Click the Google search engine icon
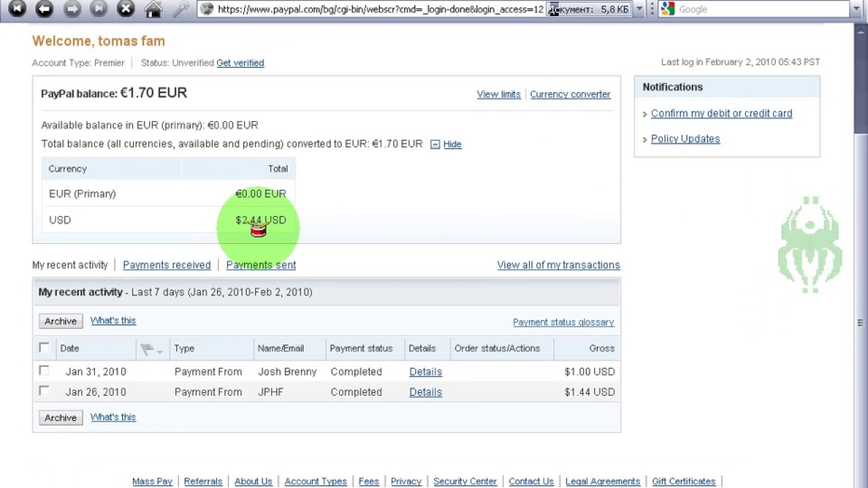Screen dimensions: 868x488 pos(667,9)
